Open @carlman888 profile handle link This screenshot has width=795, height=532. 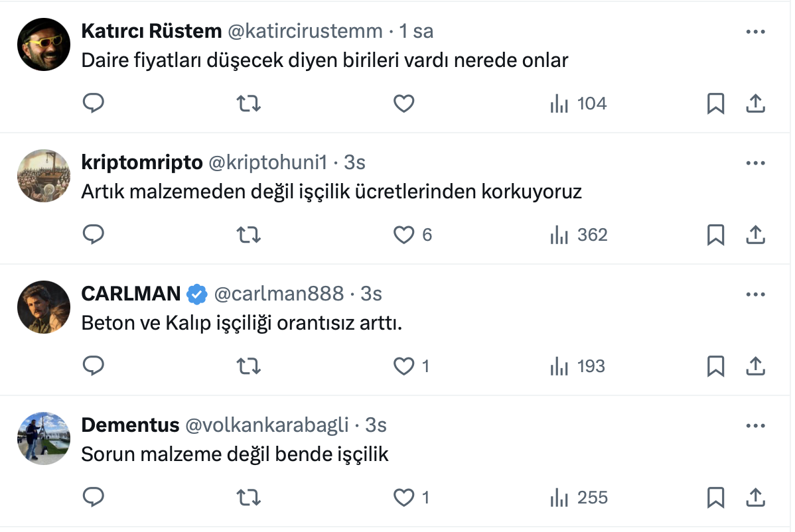pyautogui.click(x=279, y=294)
